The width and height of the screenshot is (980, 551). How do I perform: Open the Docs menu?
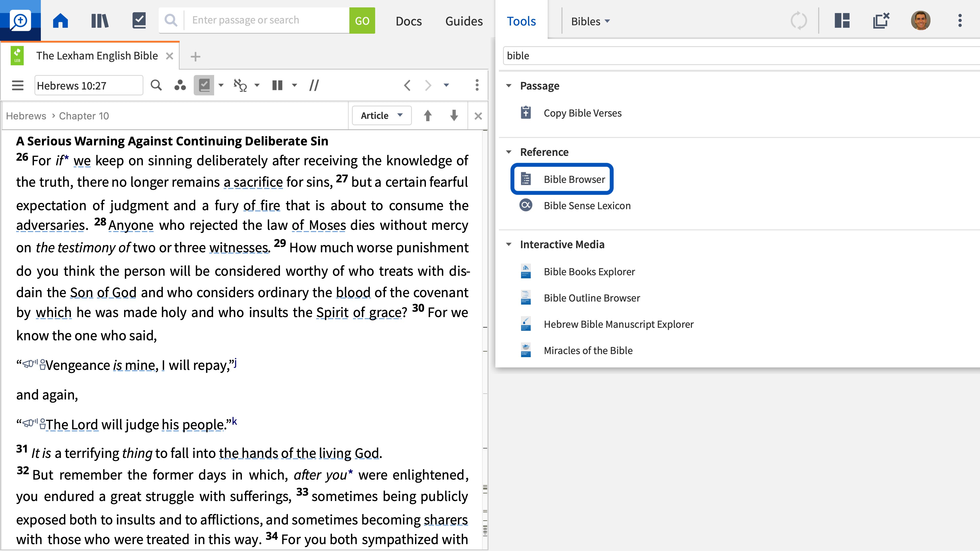[x=409, y=21]
